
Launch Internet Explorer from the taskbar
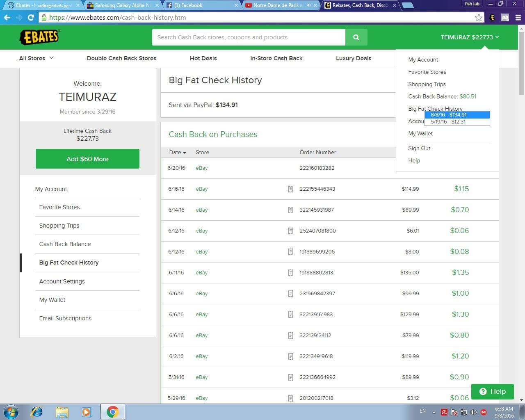tap(37, 412)
